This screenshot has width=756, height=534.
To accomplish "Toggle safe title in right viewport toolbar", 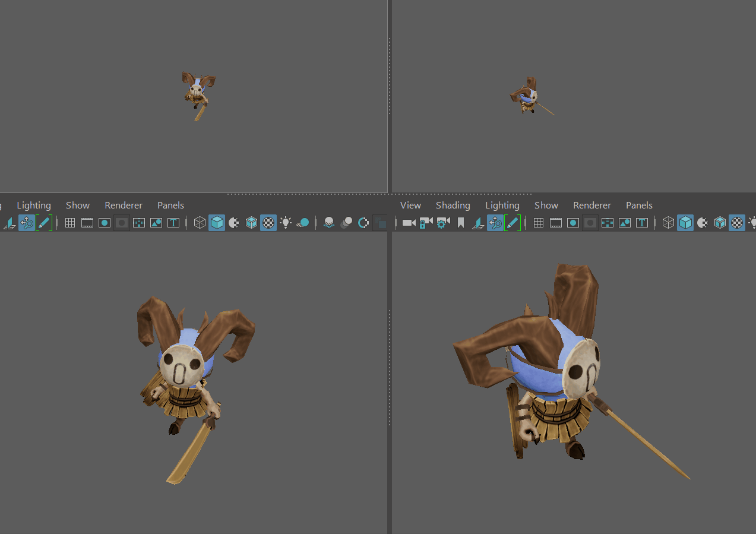I will [x=642, y=223].
